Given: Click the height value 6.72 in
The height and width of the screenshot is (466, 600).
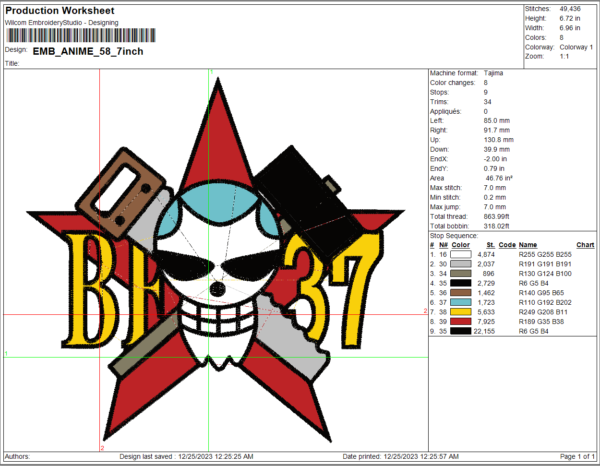Looking at the screenshot, I should [569, 18].
